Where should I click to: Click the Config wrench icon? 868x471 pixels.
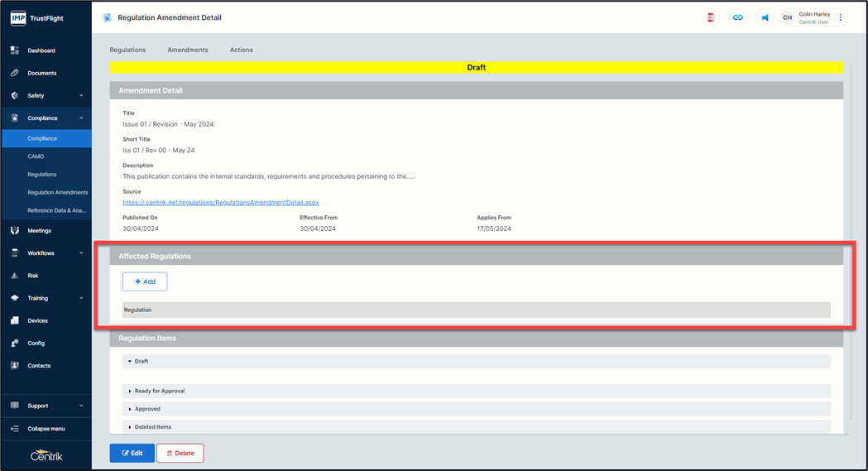point(15,344)
